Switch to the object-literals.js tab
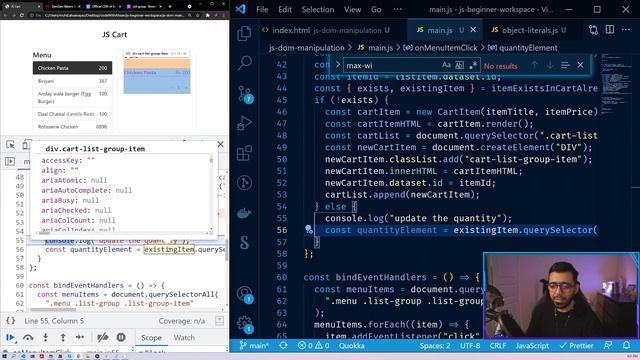 [x=529, y=30]
